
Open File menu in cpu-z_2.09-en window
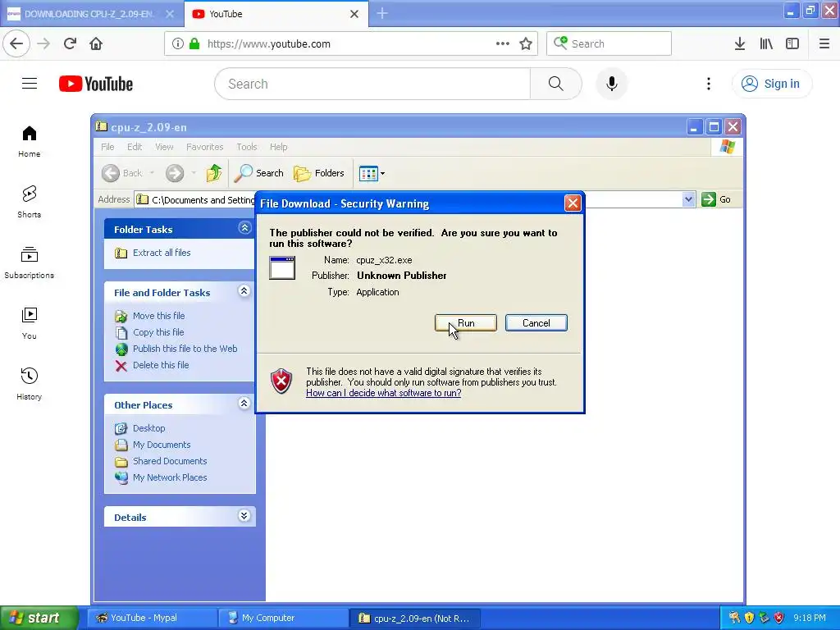pyautogui.click(x=107, y=147)
